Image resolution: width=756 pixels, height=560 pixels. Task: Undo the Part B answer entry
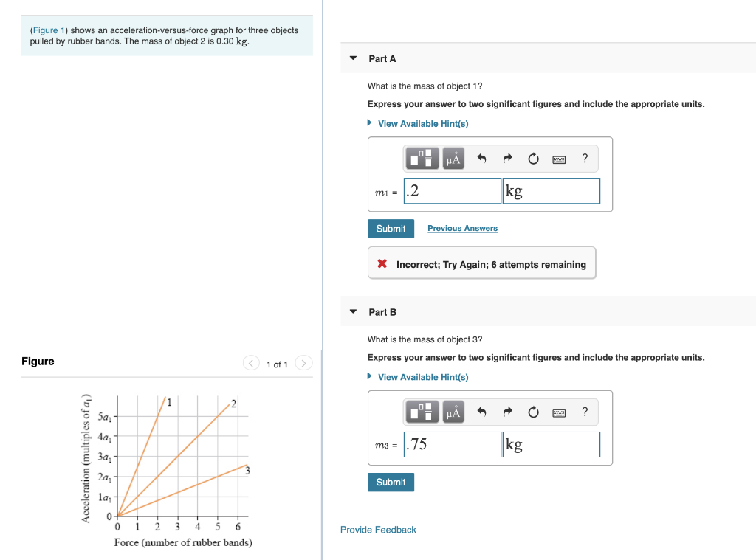click(x=481, y=412)
